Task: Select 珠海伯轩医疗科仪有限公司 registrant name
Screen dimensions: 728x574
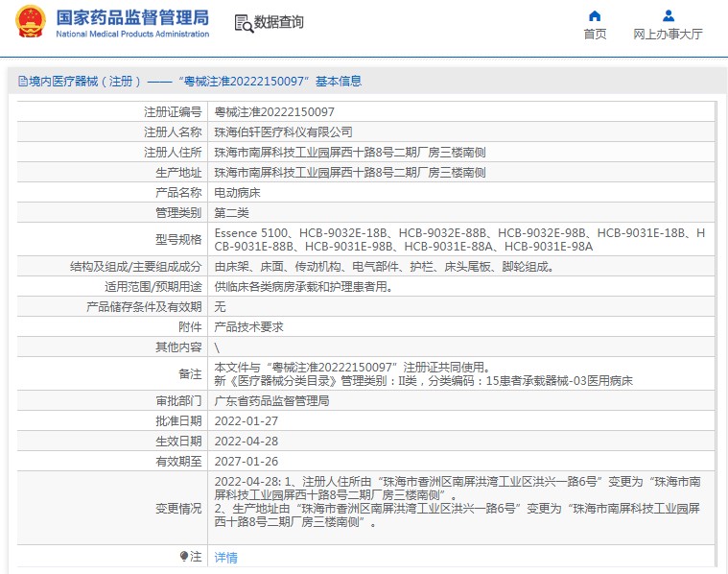Action: point(283,132)
